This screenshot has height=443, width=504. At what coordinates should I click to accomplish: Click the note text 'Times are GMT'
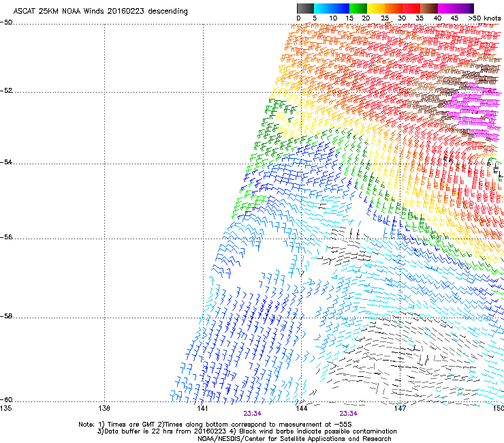tap(131, 425)
